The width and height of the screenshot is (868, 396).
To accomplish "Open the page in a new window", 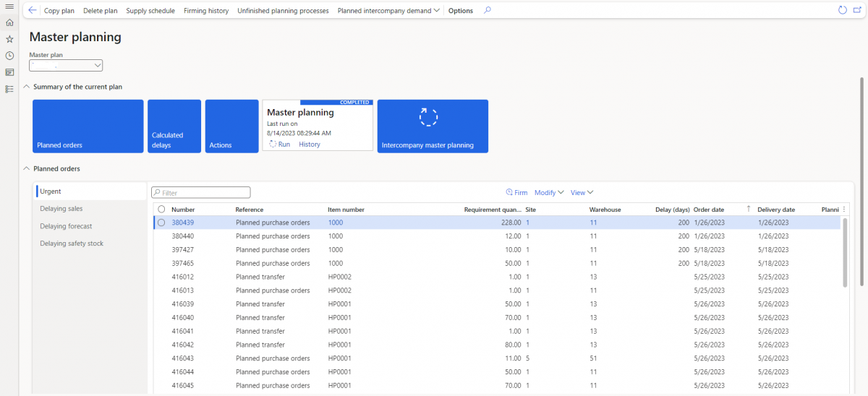I will coord(858,10).
